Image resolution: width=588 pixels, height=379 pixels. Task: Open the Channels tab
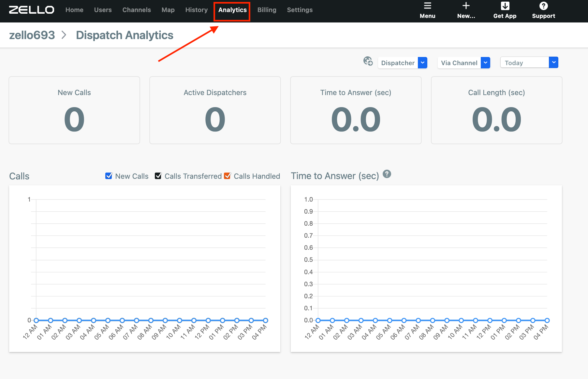[137, 10]
